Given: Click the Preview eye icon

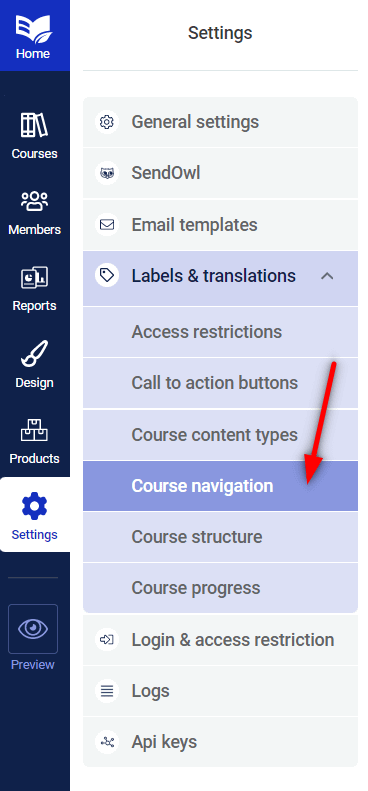Looking at the screenshot, I should [33, 629].
